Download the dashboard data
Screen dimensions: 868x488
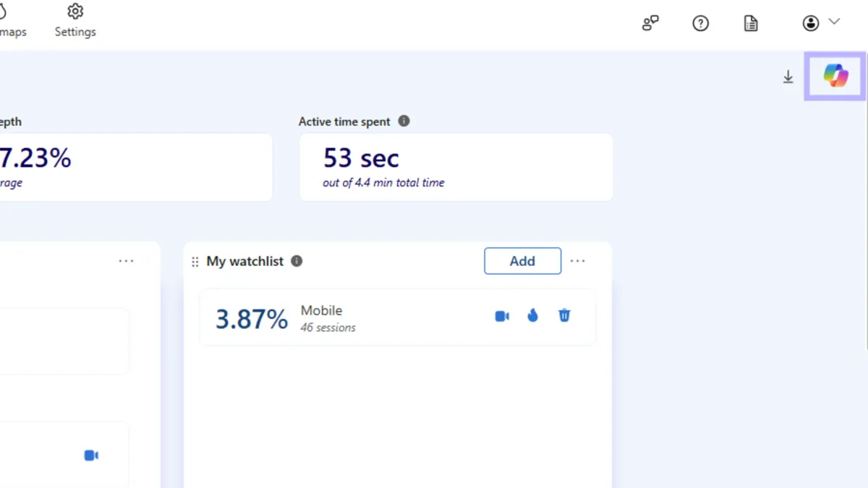pos(788,76)
